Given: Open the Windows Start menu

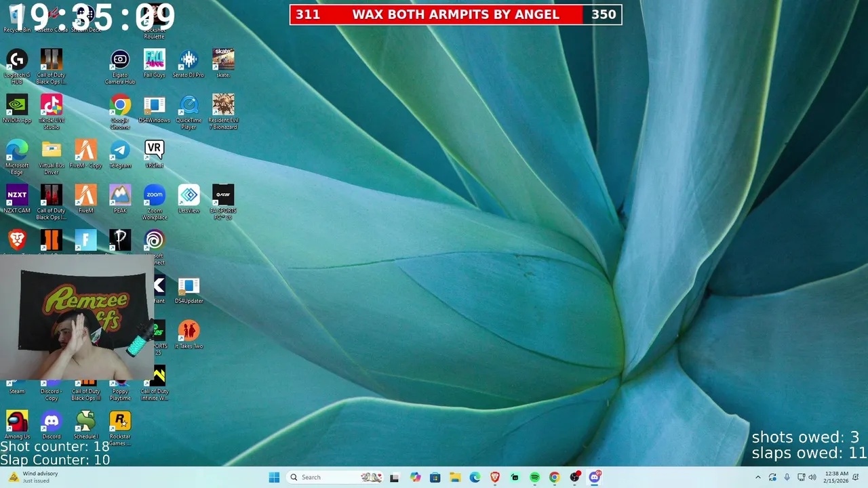Looking at the screenshot, I should pos(274,477).
